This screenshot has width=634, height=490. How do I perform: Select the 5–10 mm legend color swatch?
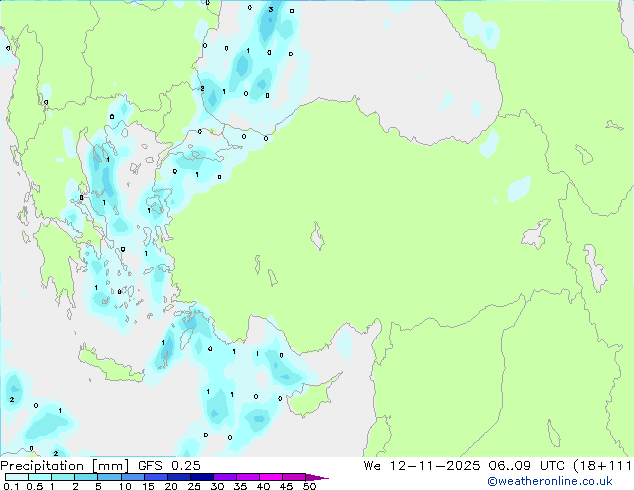coord(109,477)
